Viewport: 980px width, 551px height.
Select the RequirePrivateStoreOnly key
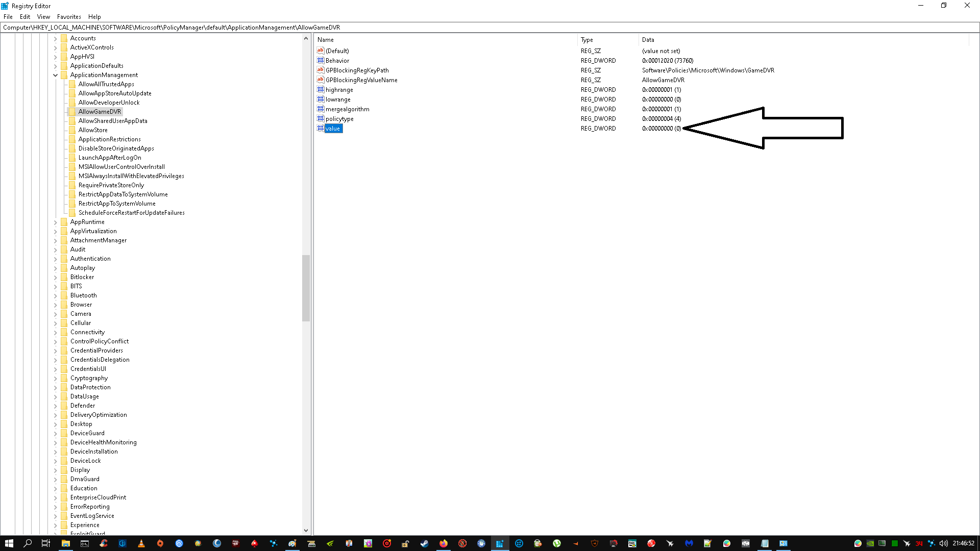click(111, 185)
